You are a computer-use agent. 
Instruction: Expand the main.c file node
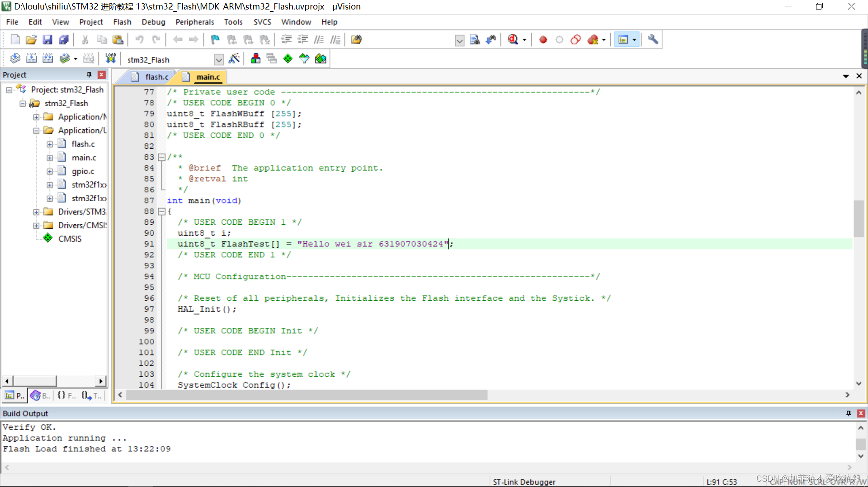(x=50, y=158)
